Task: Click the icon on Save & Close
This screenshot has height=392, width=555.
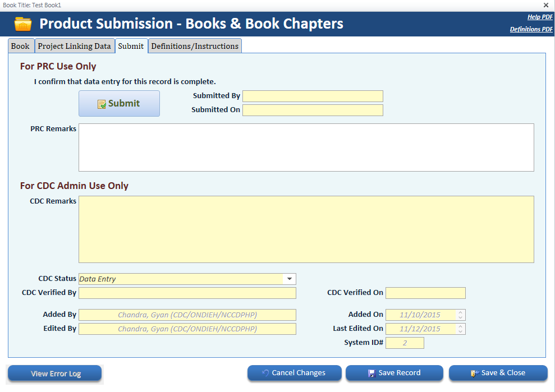Action: point(474,373)
